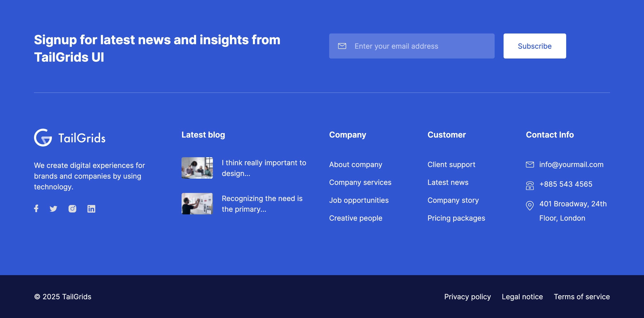Image resolution: width=644 pixels, height=318 pixels.
Task: Click the Instagram social media icon
Action: point(72,208)
